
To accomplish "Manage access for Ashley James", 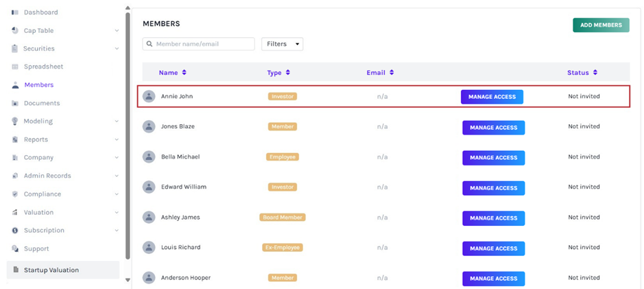I will [x=493, y=218].
